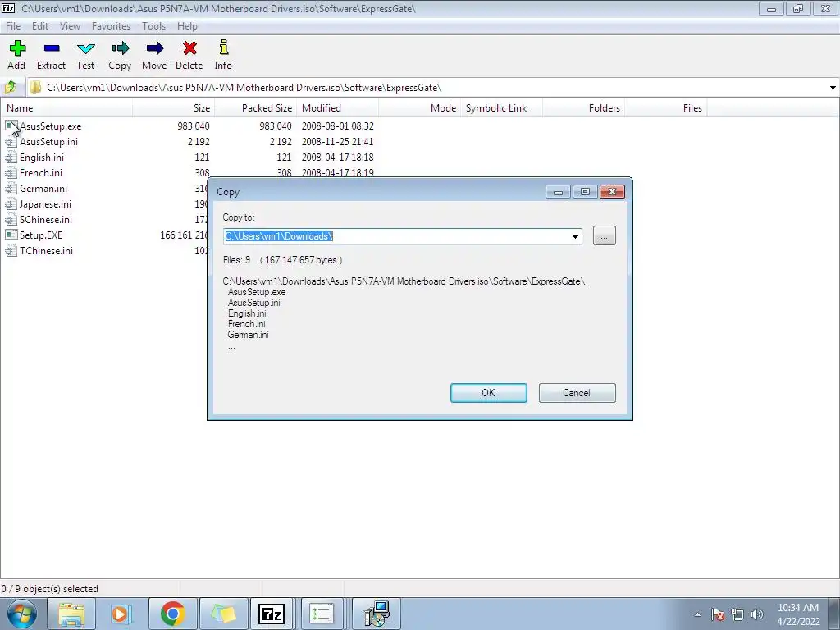Select the AsusSetup.ini file icon
This screenshot has height=630, width=840.
pyautogui.click(x=11, y=142)
